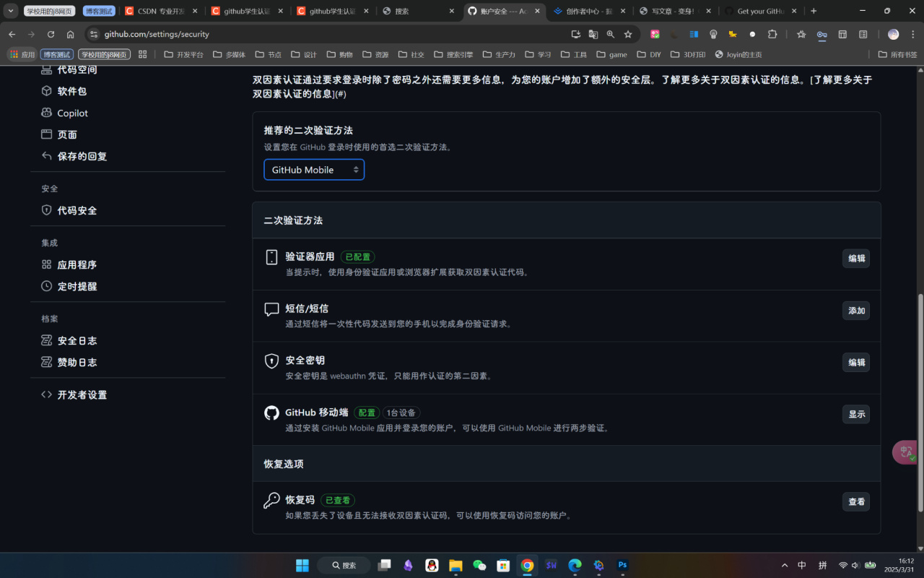Toggle the 拼 pinyin input mode indicator
The width and height of the screenshot is (924, 578).
coord(822,565)
